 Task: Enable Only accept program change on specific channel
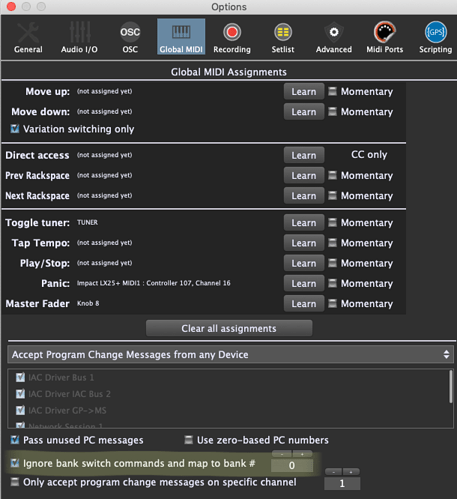[15, 482]
